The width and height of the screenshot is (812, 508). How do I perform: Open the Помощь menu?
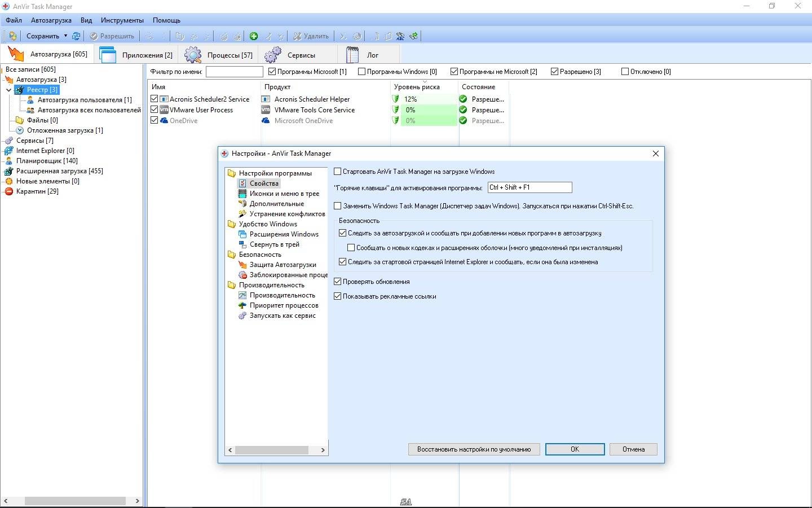pos(166,20)
